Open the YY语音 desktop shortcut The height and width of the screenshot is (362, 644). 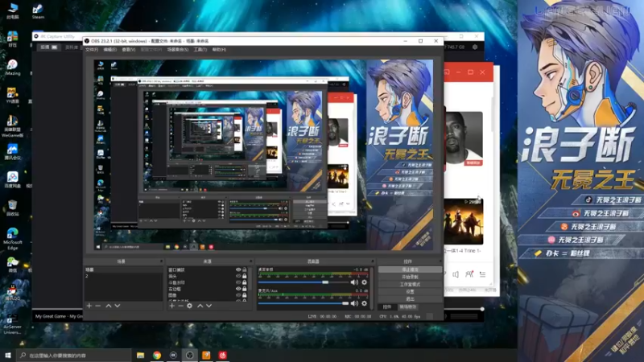tap(12, 96)
